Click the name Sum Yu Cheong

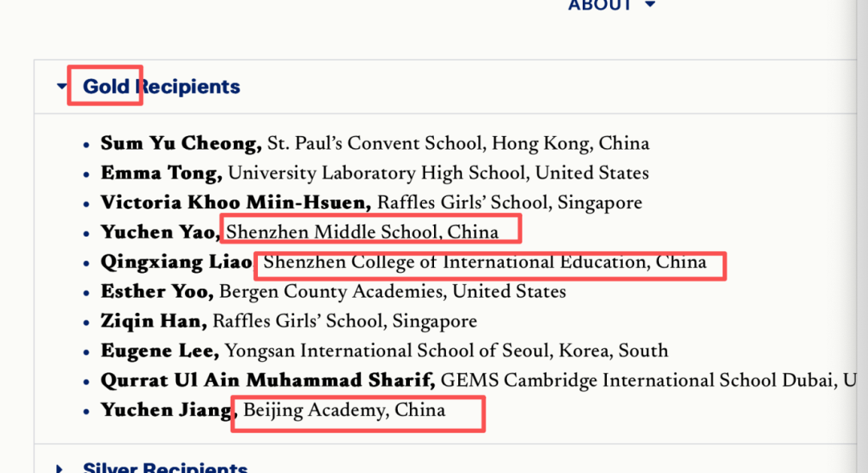click(180, 144)
